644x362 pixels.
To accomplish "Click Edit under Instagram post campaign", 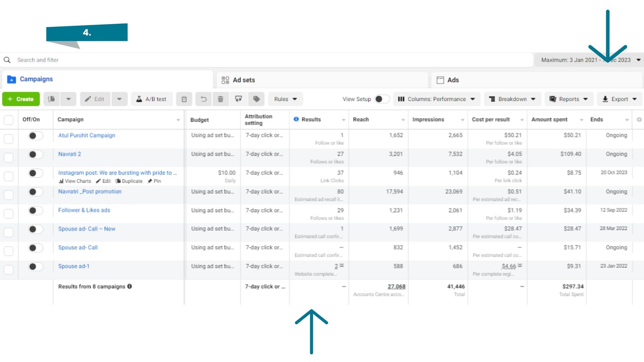I will click(103, 181).
